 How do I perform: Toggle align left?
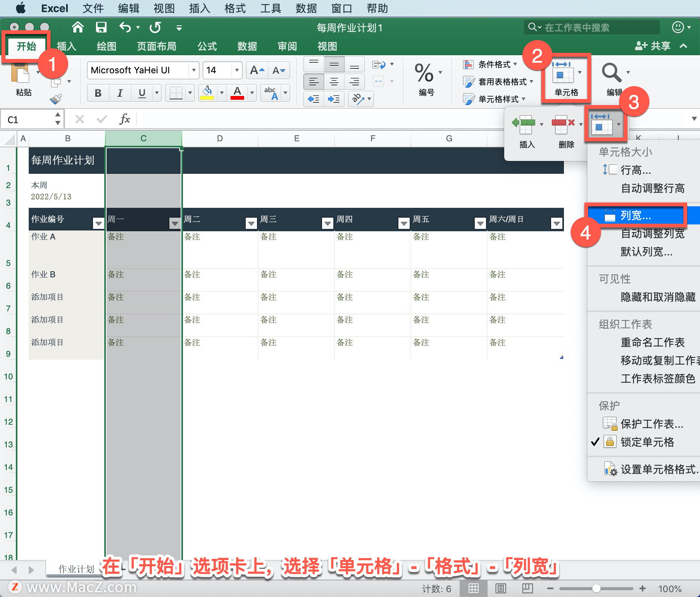click(x=314, y=81)
